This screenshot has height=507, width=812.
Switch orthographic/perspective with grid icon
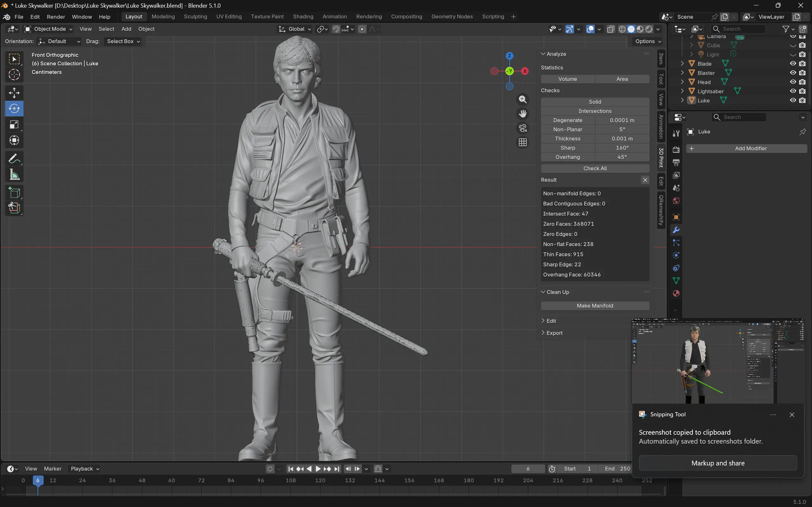pos(523,142)
